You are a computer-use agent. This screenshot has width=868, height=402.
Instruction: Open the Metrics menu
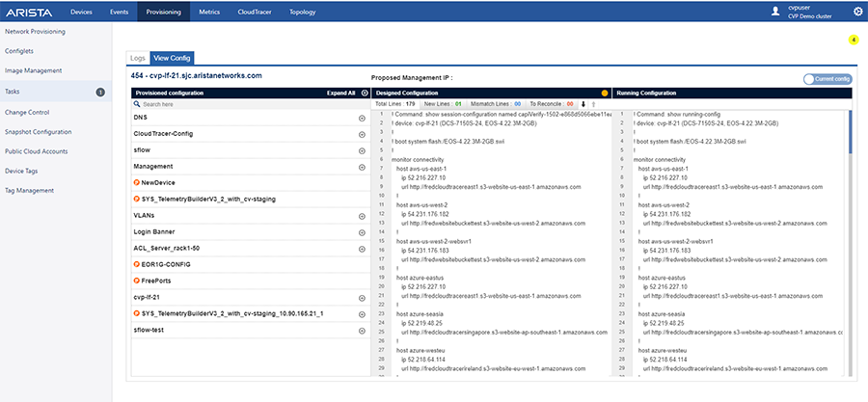coord(209,12)
